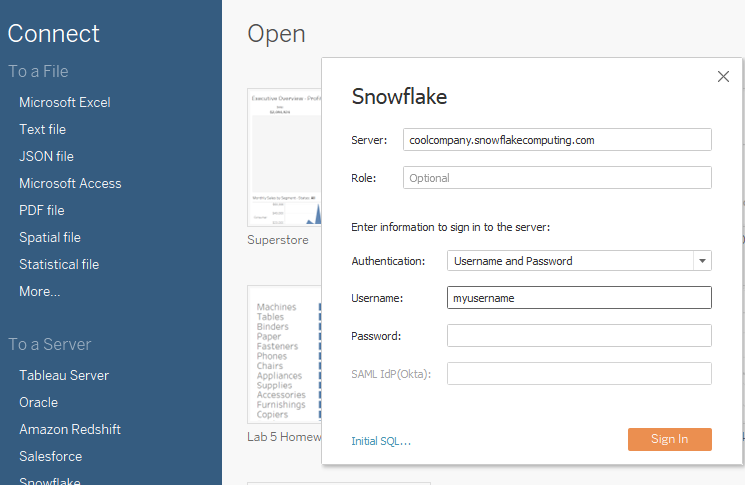Connect to Microsoft Excel

(65, 103)
